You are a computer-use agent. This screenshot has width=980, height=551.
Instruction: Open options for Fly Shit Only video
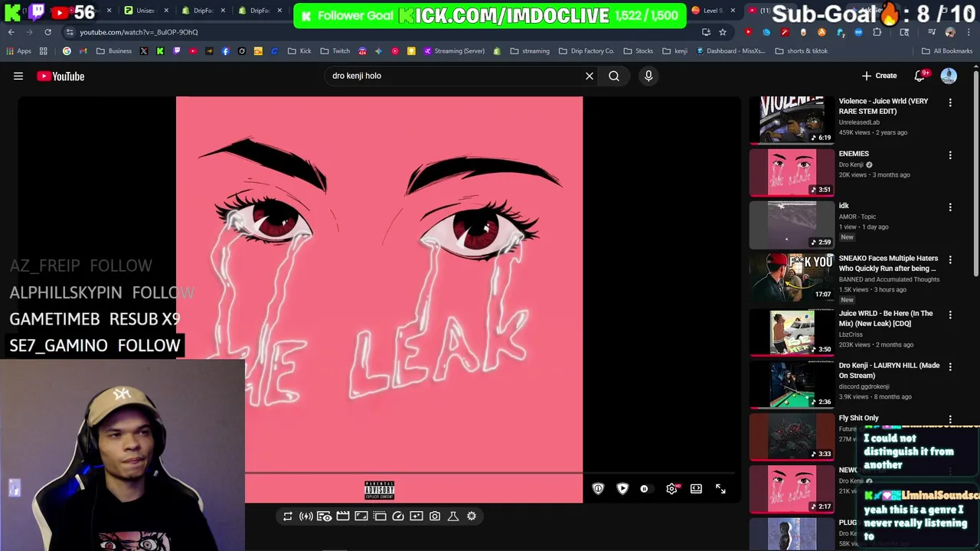pyautogui.click(x=950, y=419)
